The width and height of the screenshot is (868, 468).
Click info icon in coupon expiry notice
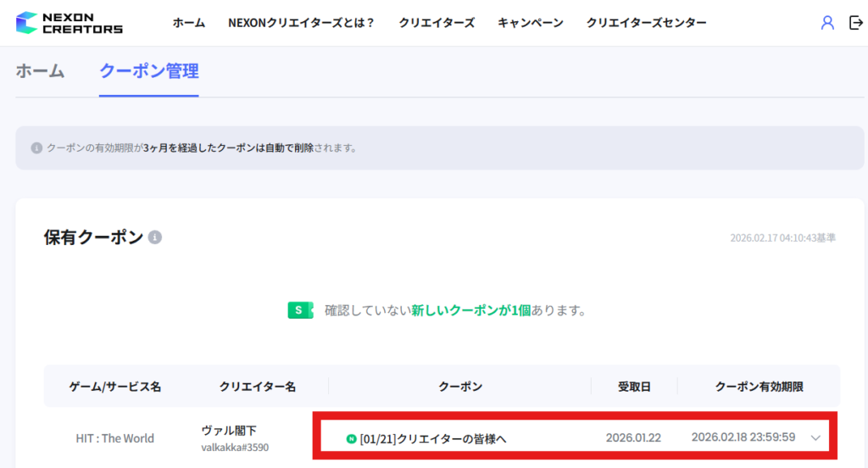pyautogui.click(x=36, y=148)
